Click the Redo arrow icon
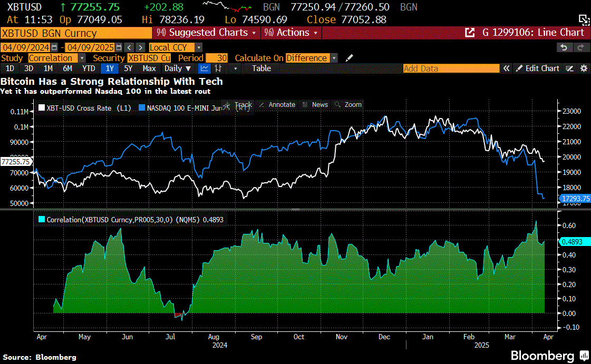 point(580,47)
